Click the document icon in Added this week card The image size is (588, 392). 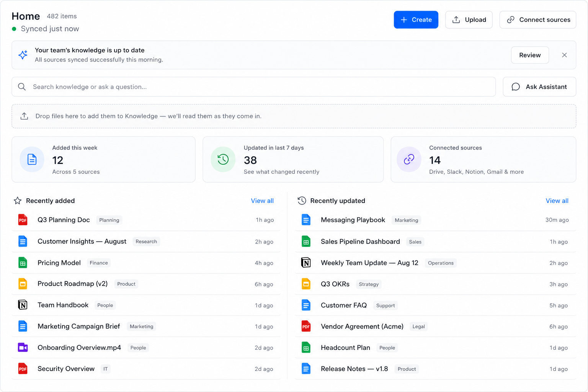click(x=32, y=159)
